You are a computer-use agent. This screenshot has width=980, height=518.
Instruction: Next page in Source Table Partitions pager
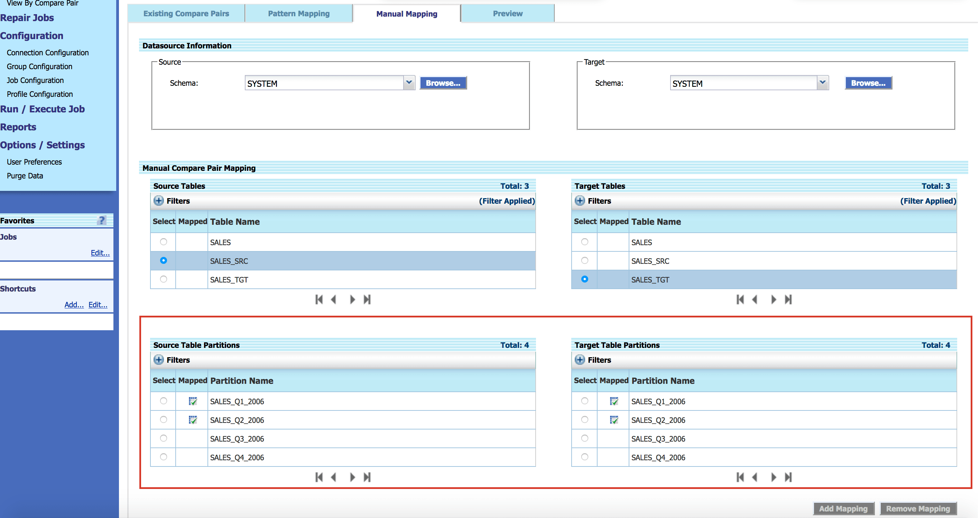click(x=352, y=477)
